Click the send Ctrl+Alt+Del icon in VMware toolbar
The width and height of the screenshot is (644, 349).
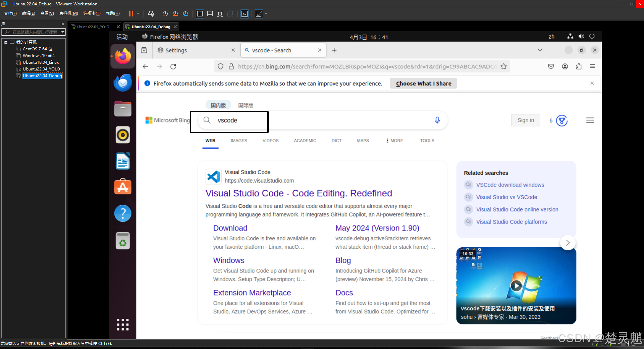click(151, 14)
